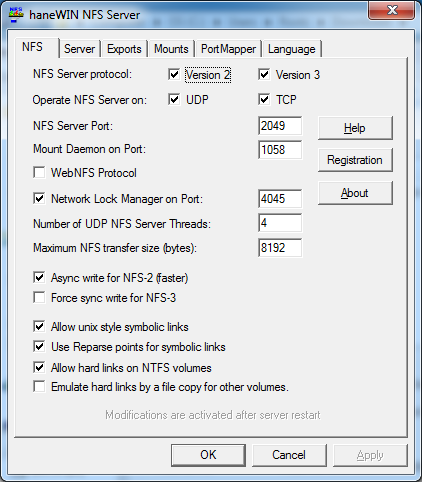Image resolution: width=422 pixels, height=482 pixels.
Task: Click the NFS Server Port field showing 2049
Action: [280, 126]
